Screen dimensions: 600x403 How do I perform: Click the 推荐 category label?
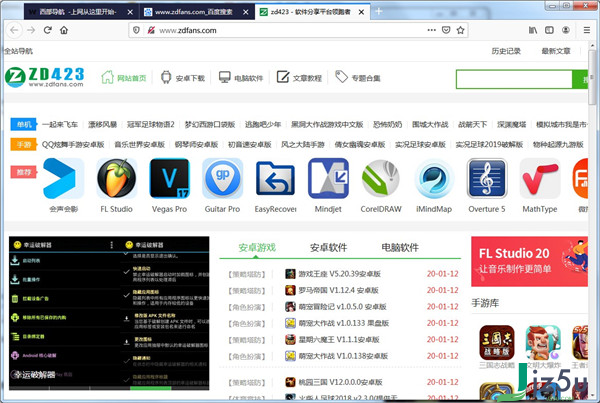click(24, 172)
